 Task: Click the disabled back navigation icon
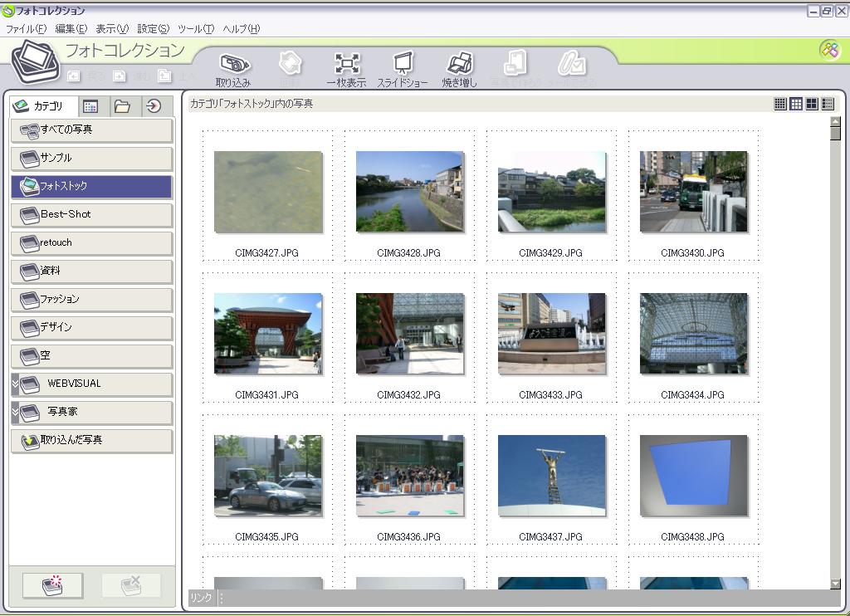pos(74,76)
